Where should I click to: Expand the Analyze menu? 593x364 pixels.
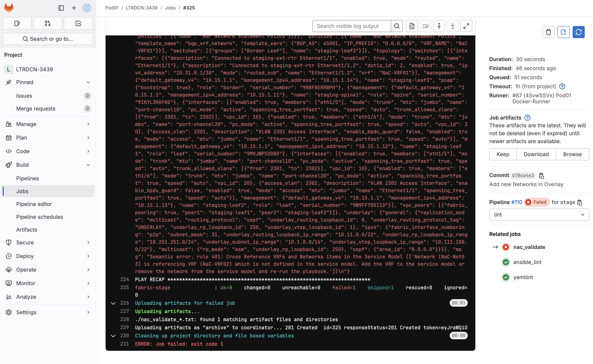(x=48, y=297)
